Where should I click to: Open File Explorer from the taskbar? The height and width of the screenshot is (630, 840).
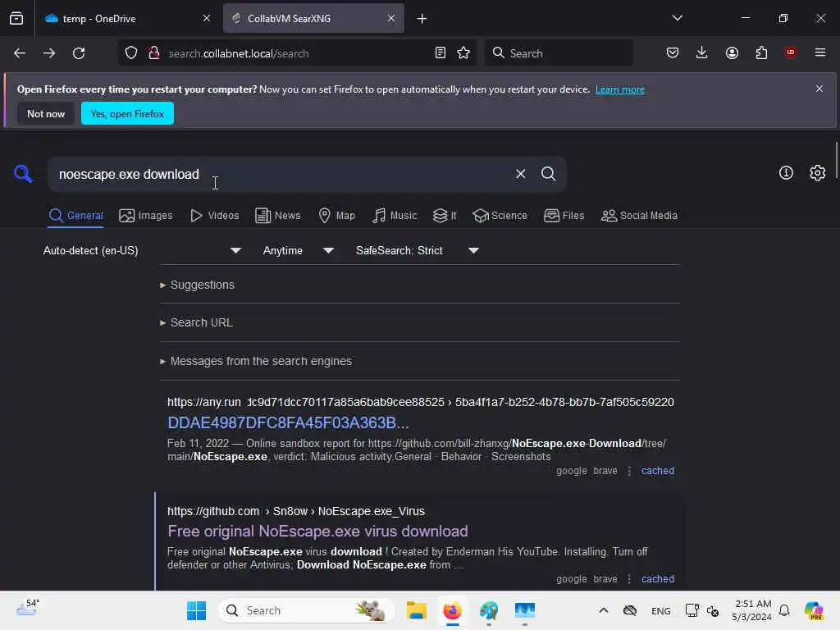(x=416, y=610)
